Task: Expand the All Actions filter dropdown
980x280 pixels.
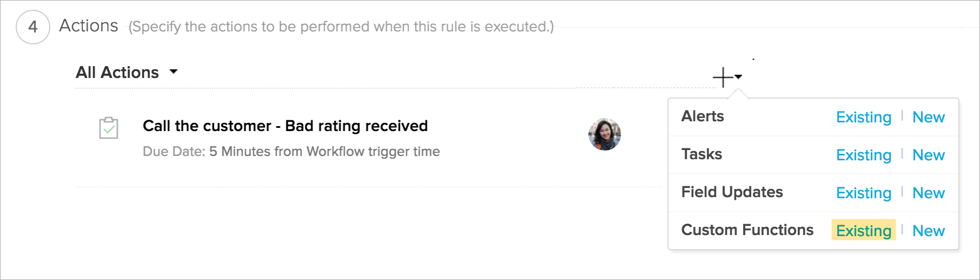Action: (174, 71)
